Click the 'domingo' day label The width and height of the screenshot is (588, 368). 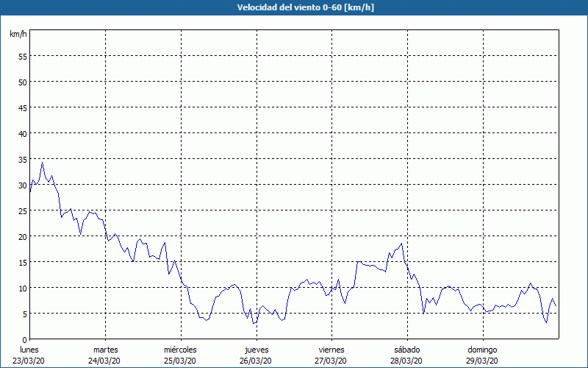coord(482,350)
